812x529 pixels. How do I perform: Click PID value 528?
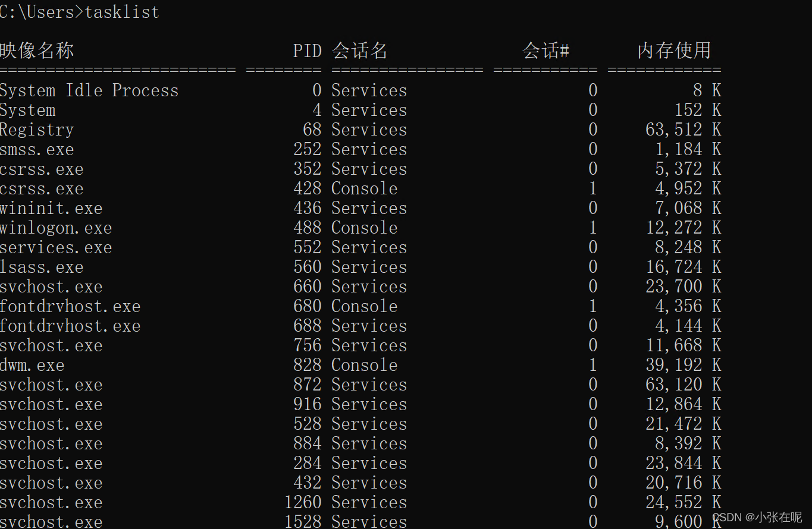pyautogui.click(x=307, y=424)
